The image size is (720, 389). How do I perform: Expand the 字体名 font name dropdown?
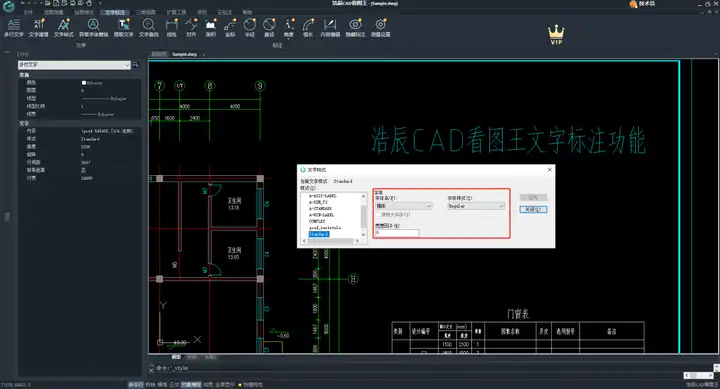(x=404, y=206)
